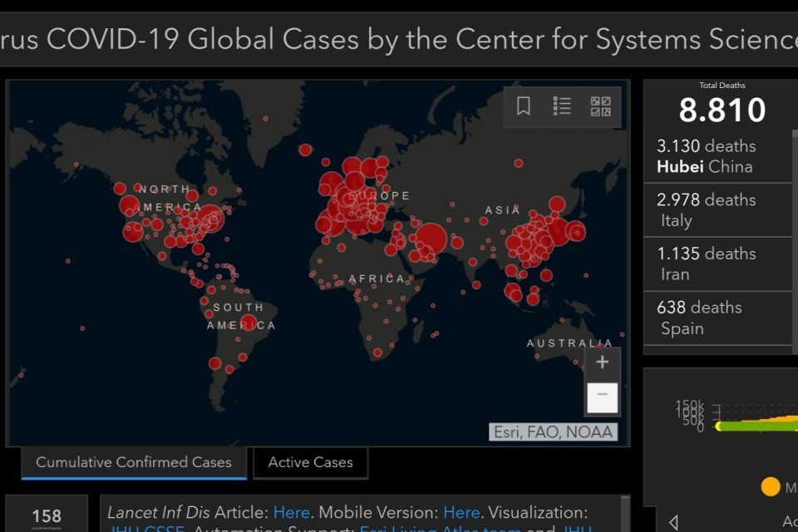Viewport: 798px width, 532px height.
Task: Select the Iran deaths entry
Action: point(718,264)
